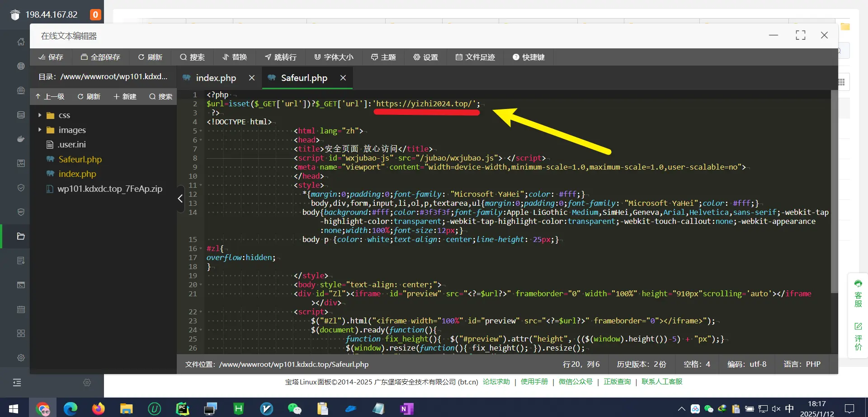Open .user.ini in the file tree
The height and width of the screenshot is (417, 868).
pos(72,145)
